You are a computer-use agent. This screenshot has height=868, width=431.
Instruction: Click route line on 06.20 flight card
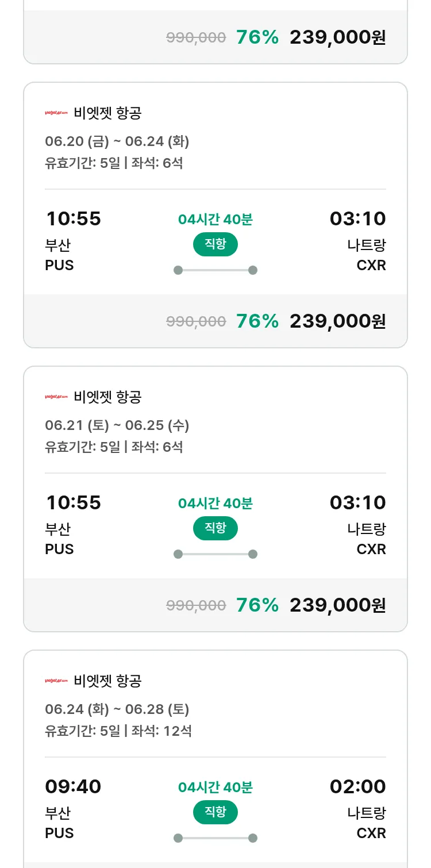click(x=215, y=270)
